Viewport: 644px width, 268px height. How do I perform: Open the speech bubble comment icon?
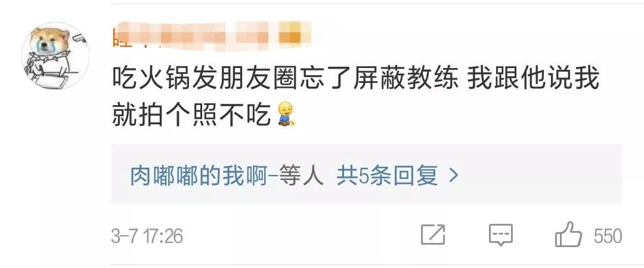click(x=501, y=235)
